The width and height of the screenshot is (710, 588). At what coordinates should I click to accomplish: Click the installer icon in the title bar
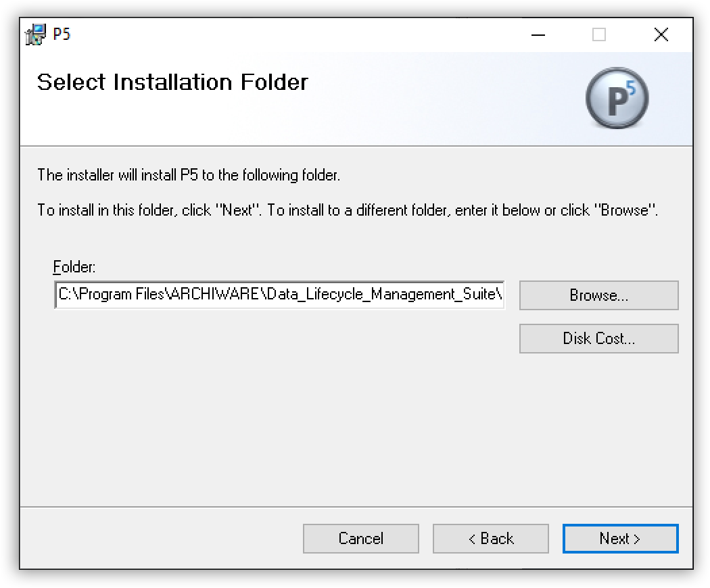pyautogui.click(x=35, y=35)
